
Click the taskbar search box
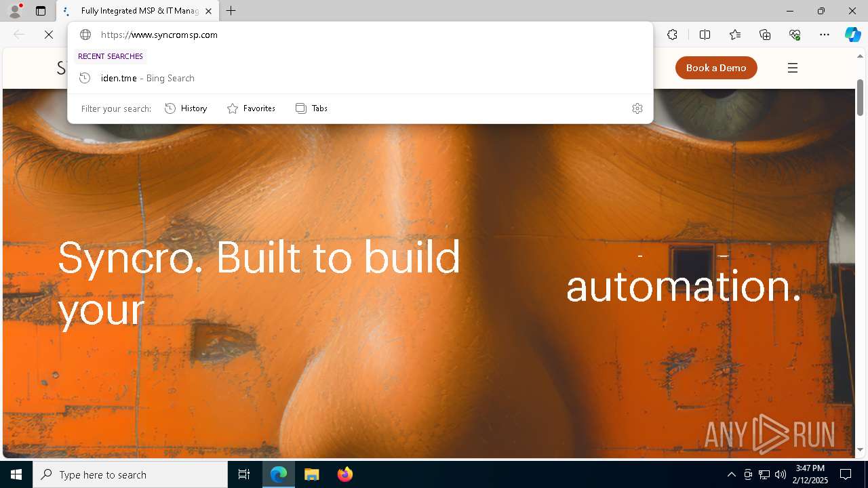tap(130, 474)
